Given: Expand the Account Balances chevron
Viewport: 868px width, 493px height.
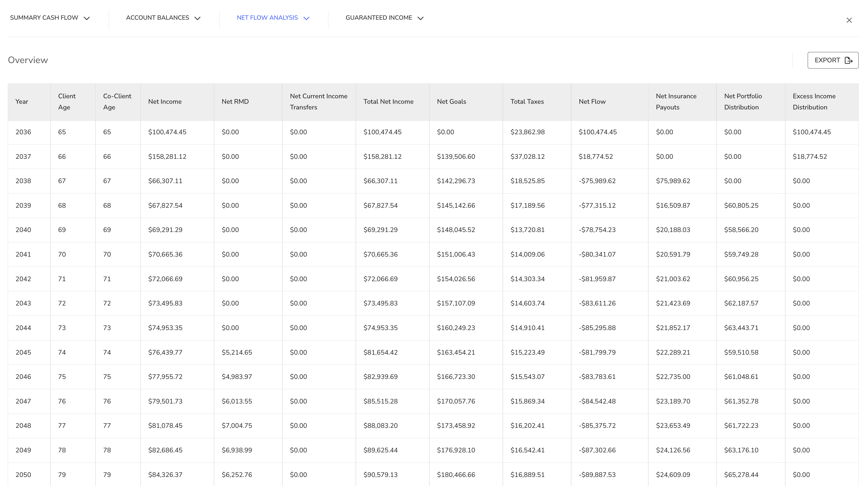Looking at the screenshot, I should (x=197, y=18).
